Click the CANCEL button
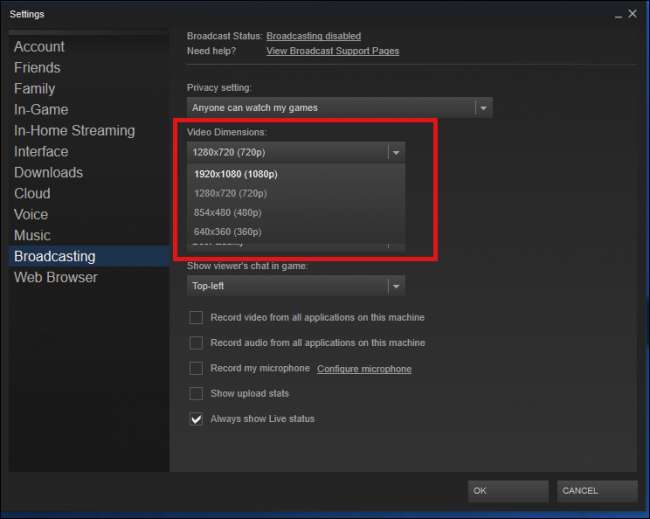This screenshot has height=519, width=650. pos(597,491)
